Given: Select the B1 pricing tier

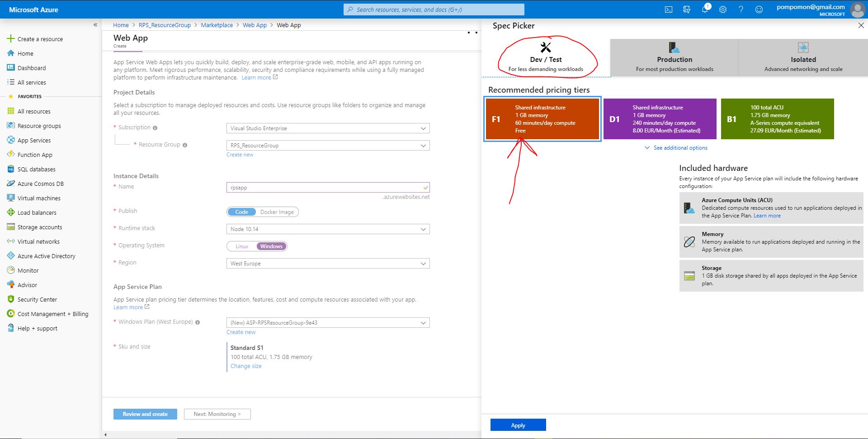Looking at the screenshot, I should [x=778, y=119].
